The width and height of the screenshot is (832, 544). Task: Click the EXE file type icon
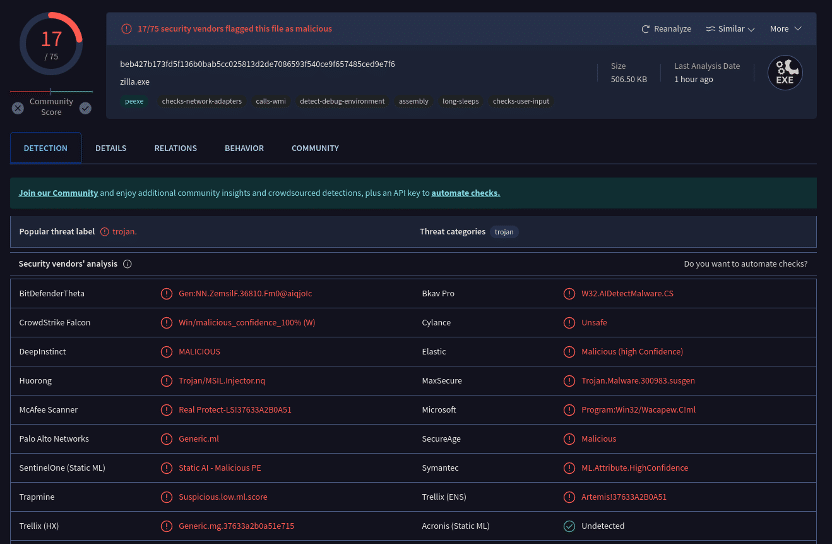point(785,72)
